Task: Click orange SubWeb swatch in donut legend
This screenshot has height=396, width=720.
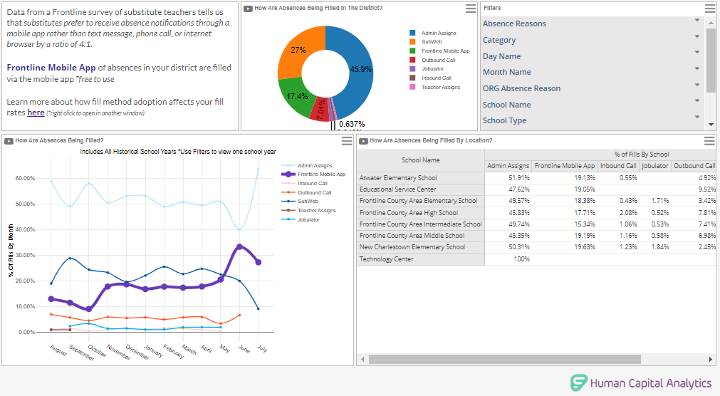Action: pos(412,42)
